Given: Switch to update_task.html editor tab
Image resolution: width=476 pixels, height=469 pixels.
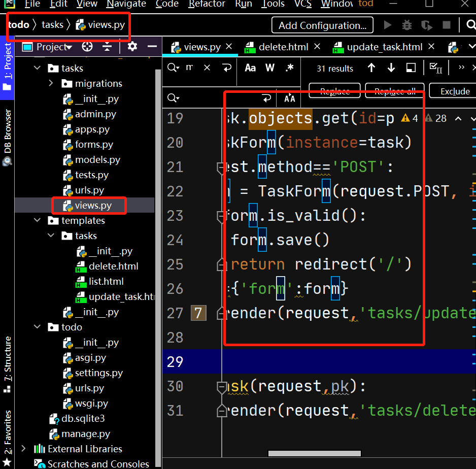Looking at the screenshot, I should [x=384, y=47].
